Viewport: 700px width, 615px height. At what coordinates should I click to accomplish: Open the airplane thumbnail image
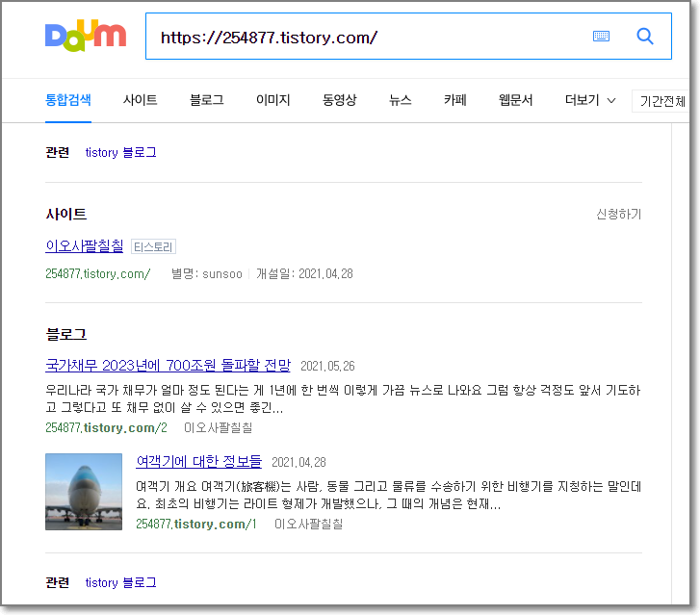(84, 492)
